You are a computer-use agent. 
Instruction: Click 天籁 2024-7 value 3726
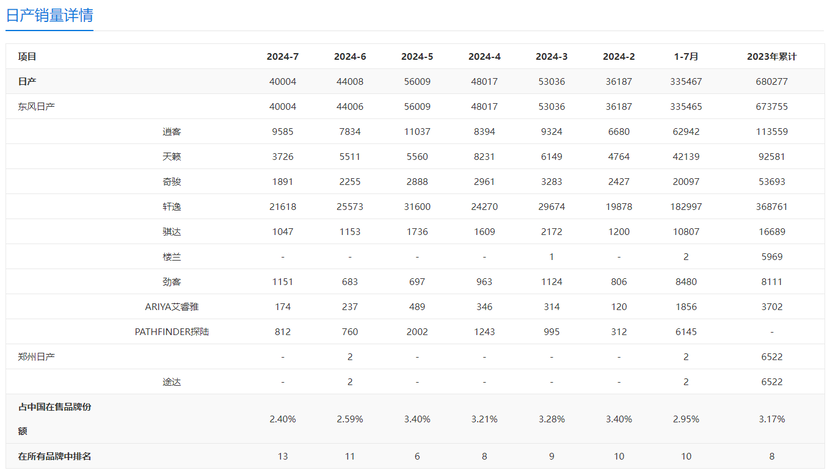pos(283,157)
